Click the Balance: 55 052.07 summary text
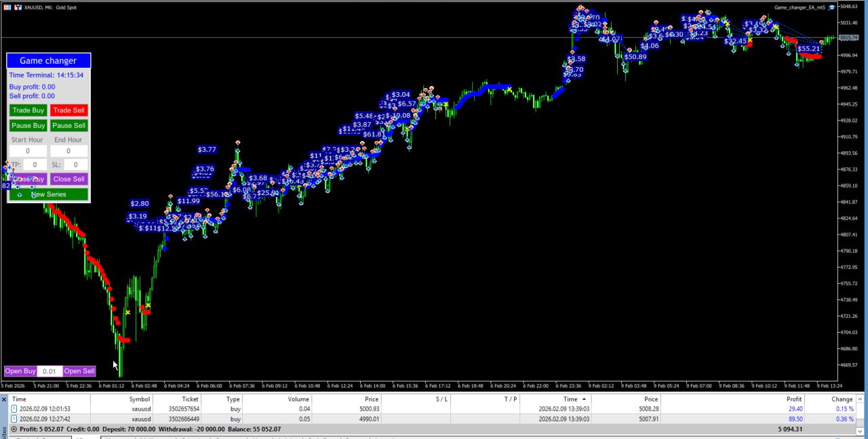 pos(252,429)
